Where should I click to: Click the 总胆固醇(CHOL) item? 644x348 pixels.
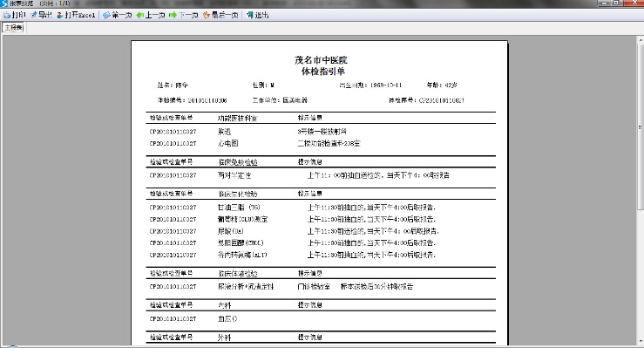coord(241,242)
